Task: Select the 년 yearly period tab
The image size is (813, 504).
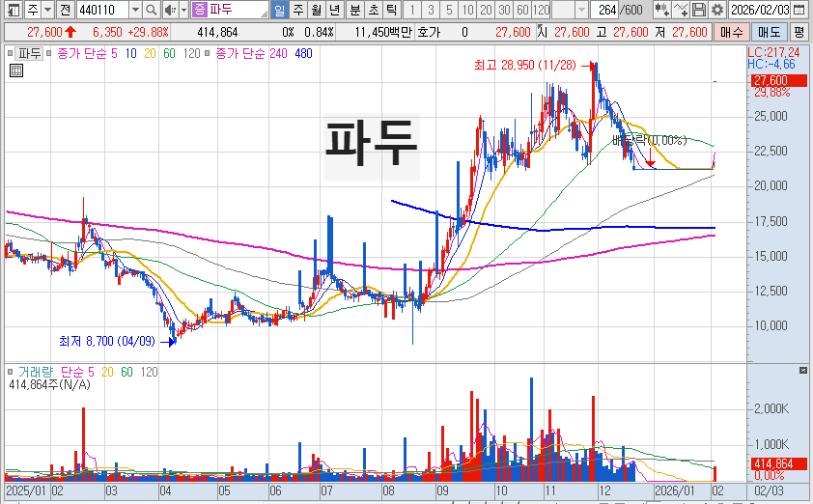Action: 335,10
